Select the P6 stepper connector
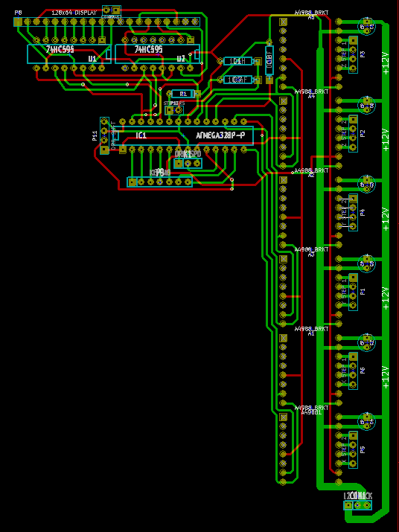This screenshot has height=532, width=399. [353, 371]
